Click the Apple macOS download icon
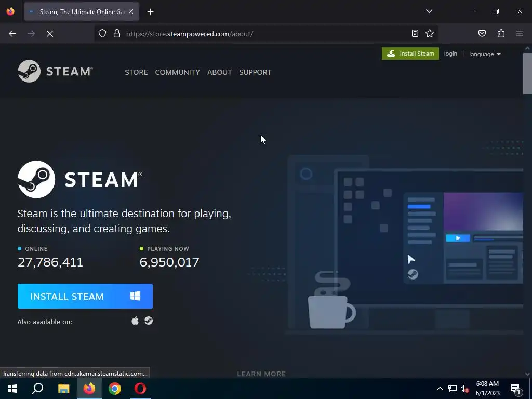 click(135, 321)
